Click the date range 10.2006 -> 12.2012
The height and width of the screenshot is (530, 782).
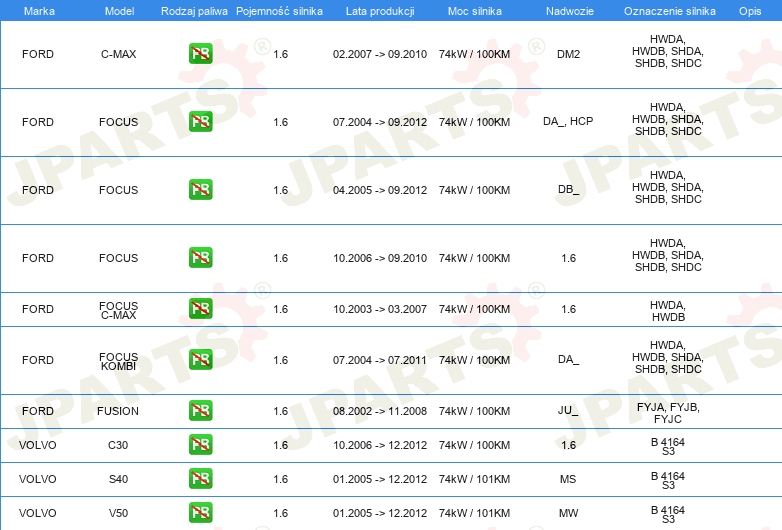(x=380, y=445)
